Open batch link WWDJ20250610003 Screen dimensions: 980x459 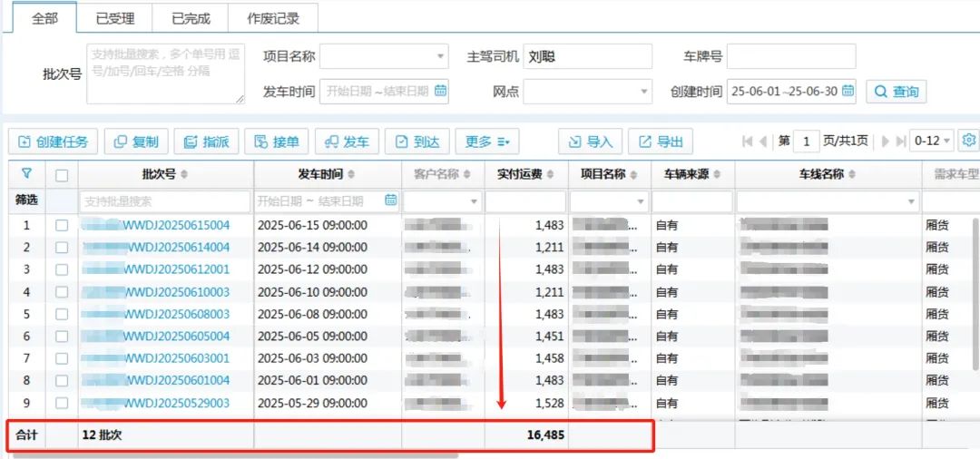pos(156,291)
